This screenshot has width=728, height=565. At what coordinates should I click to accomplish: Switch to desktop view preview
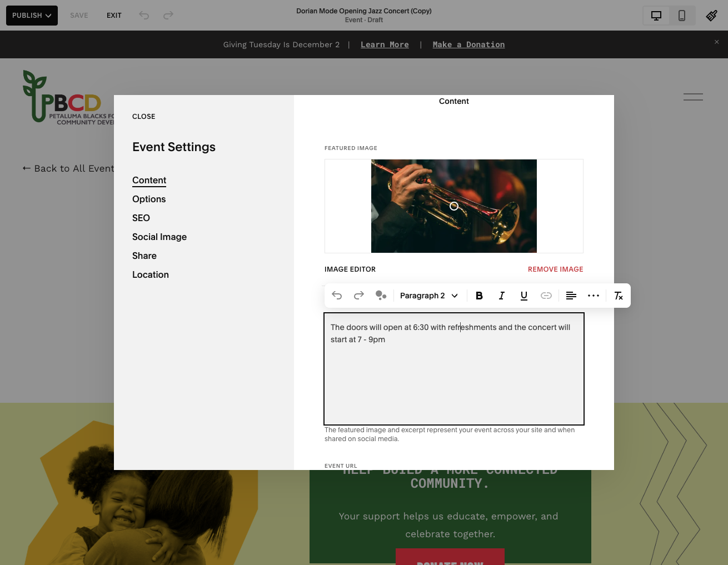point(656,16)
